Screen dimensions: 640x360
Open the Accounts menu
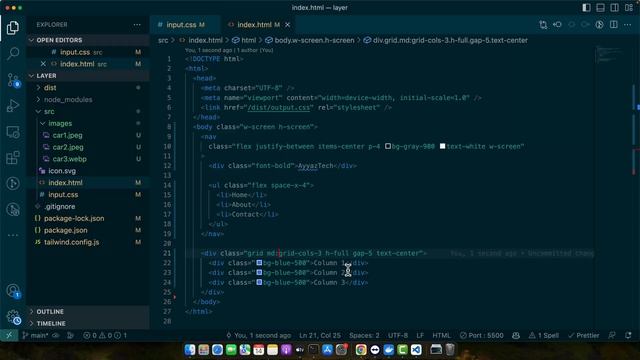tap(13, 291)
